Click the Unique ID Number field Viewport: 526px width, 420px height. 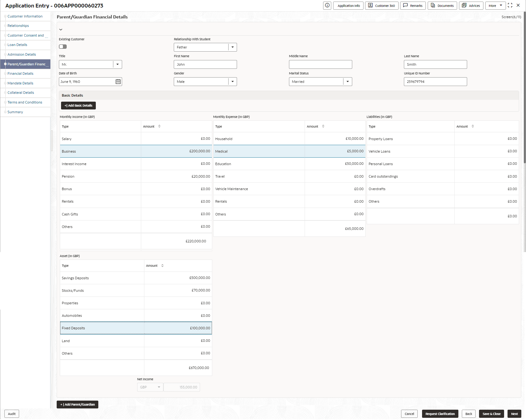coord(435,82)
